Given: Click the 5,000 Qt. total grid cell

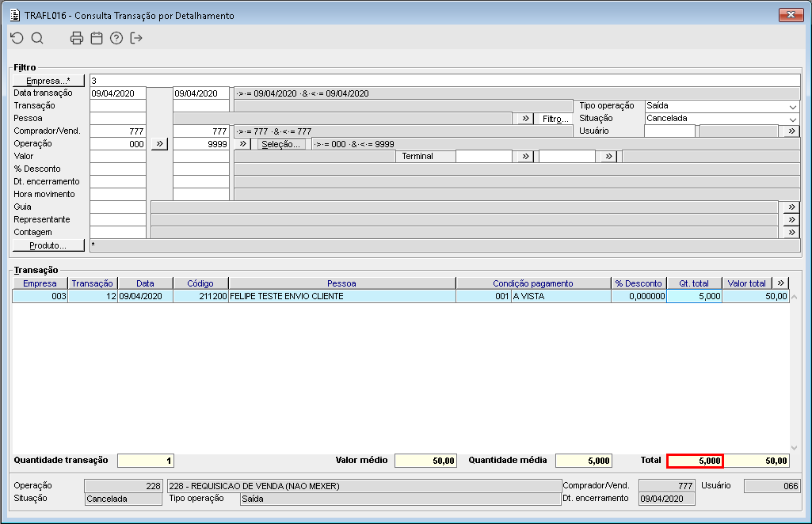Looking at the screenshot, I should click(x=694, y=296).
